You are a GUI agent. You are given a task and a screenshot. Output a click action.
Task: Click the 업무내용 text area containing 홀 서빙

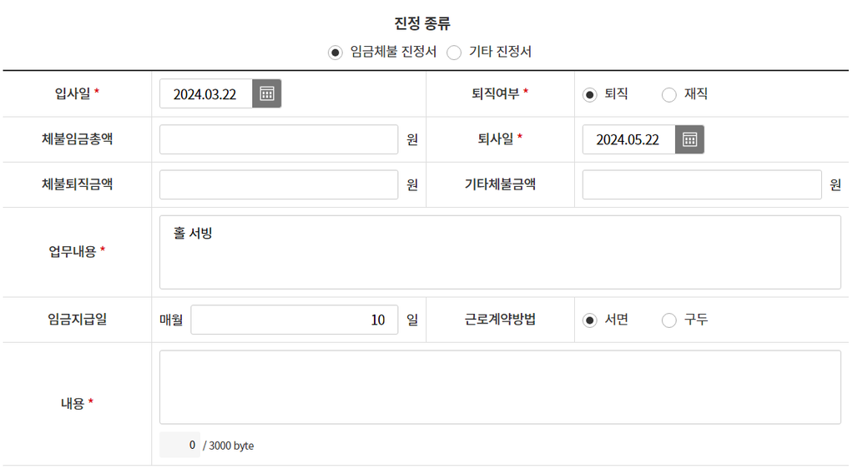[500, 252]
